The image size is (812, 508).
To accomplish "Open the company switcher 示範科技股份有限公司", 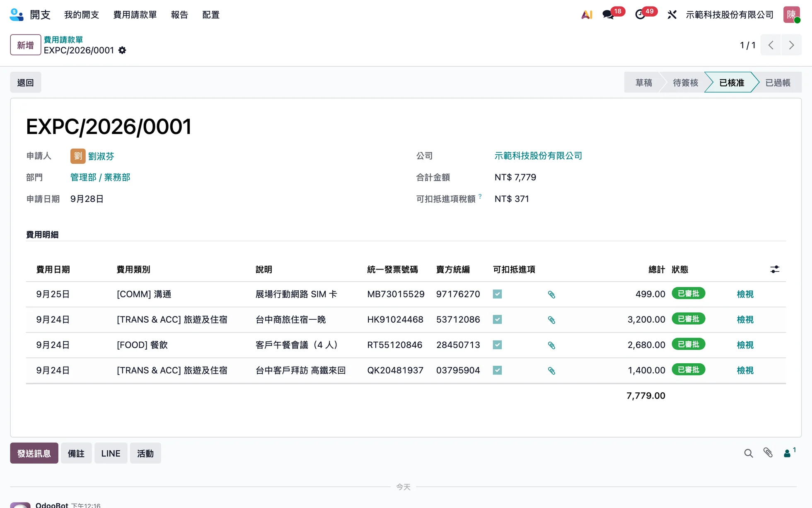I will click(730, 15).
